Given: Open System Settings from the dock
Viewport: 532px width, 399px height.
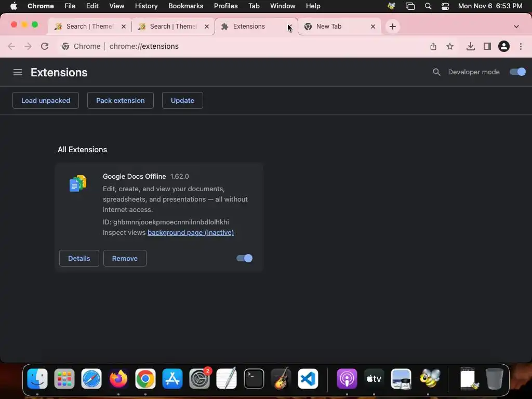Looking at the screenshot, I should click(199, 378).
